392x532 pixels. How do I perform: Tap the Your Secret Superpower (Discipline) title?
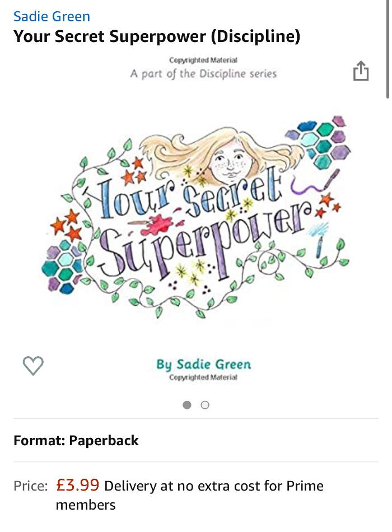[x=157, y=36]
